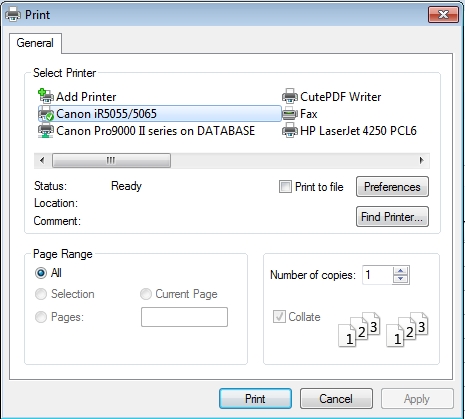Choose the Pages radio button

tap(41, 317)
